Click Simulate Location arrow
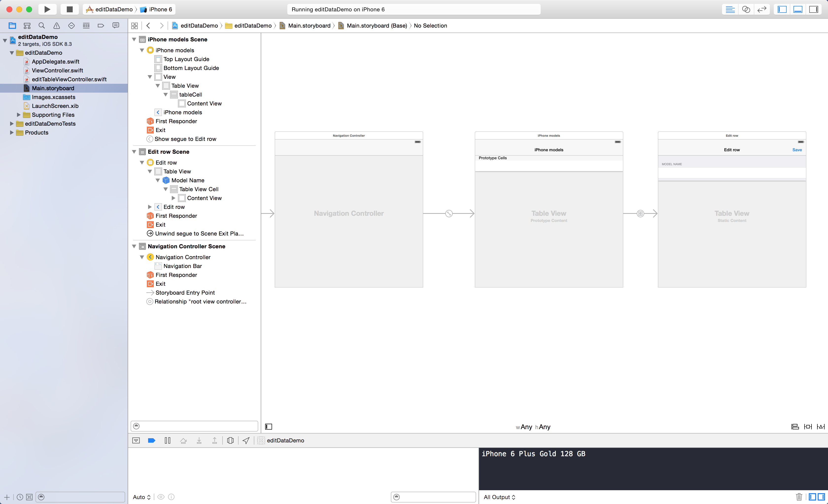The image size is (828, 504). point(246,440)
